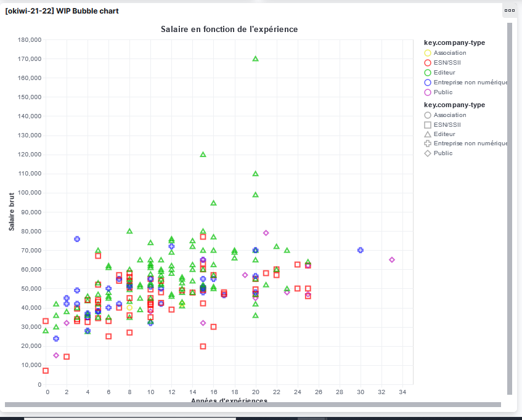Click the yellow Association circle legend symbol

pyautogui.click(x=428, y=53)
